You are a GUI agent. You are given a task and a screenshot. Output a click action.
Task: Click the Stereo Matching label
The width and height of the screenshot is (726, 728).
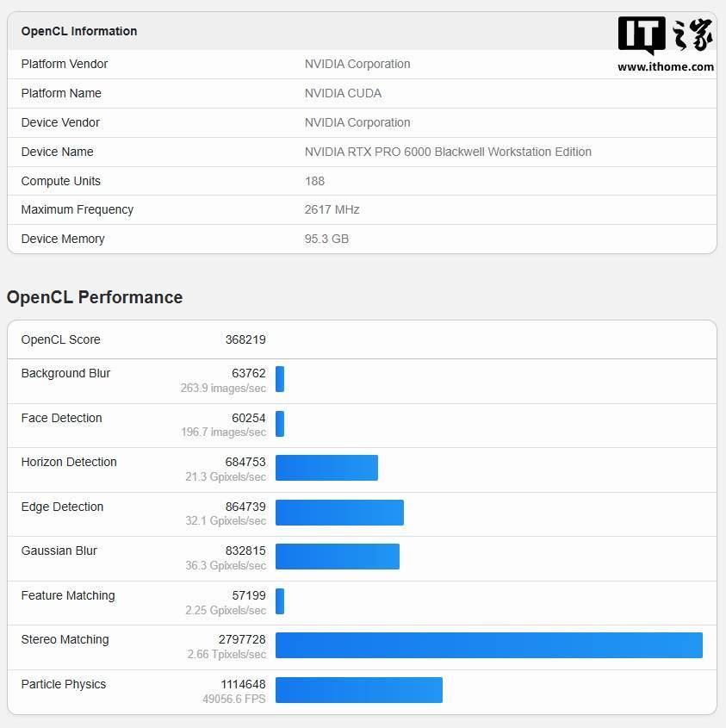pyautogui.click(x=65, y=639)
